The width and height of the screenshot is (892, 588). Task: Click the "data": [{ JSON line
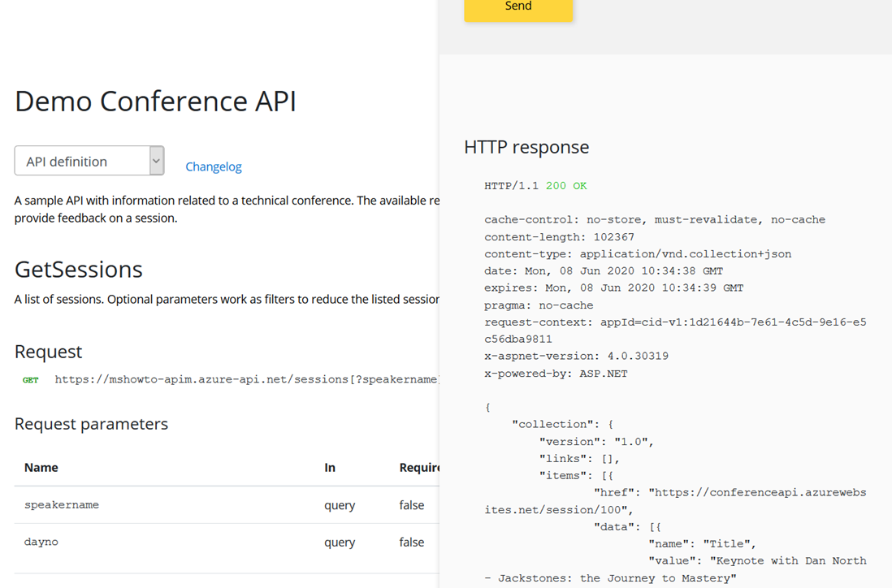pos(627,527)
